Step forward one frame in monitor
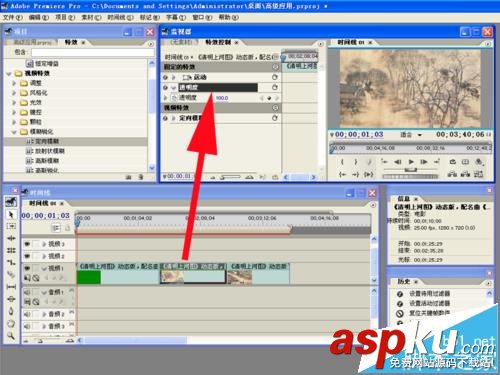500x375 pixels. (x=424, y=162)
